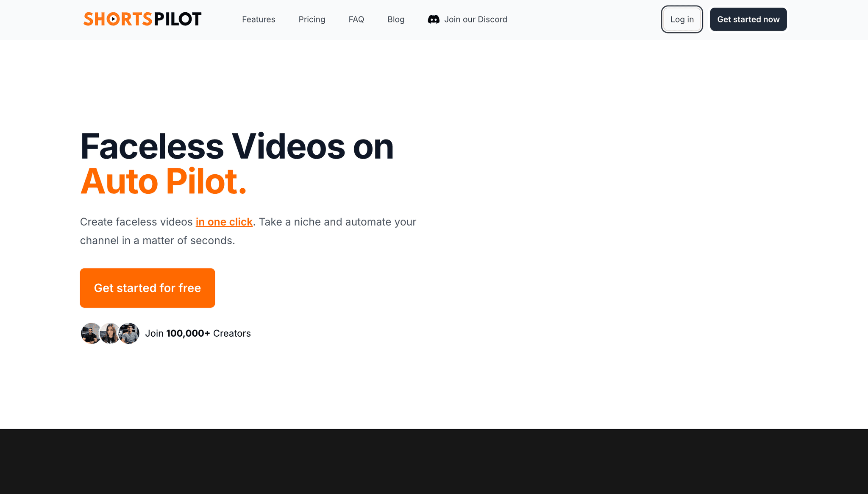Image resolution: width=868 pixels, height=494 pixels.
Task: Open the Pricing page
Action: pyautogui.click(x=312, y=19)
